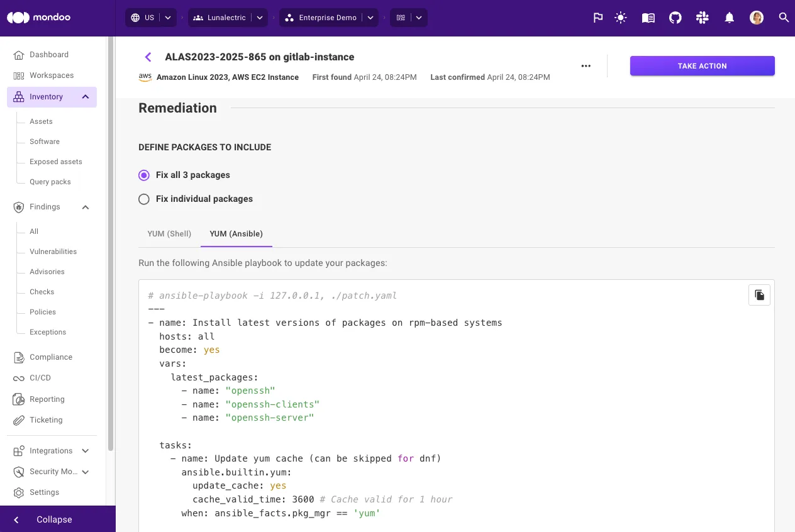Switch to the YUM (Ansible) tab
The height and width of the screenshot is (532, 795).
pos(236,233)
